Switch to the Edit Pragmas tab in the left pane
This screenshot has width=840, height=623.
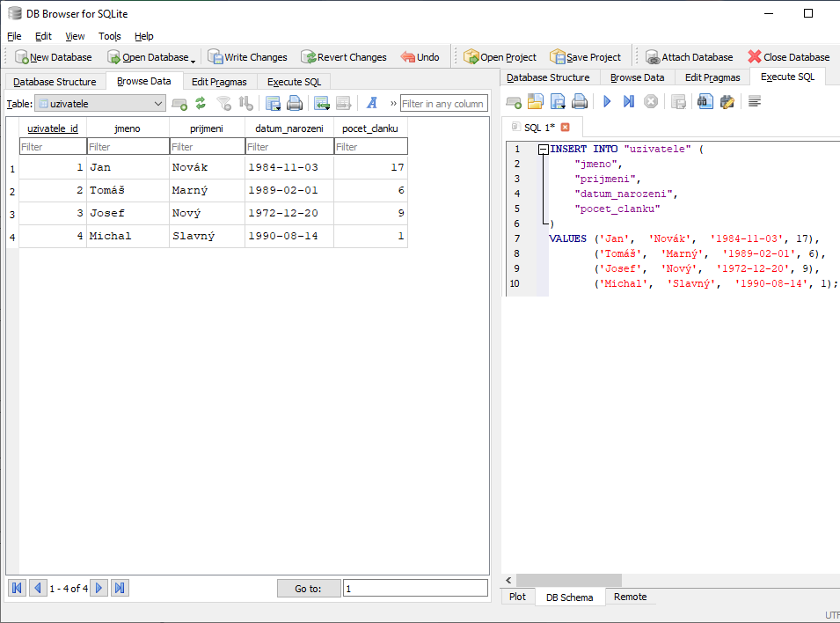point(219,82)
